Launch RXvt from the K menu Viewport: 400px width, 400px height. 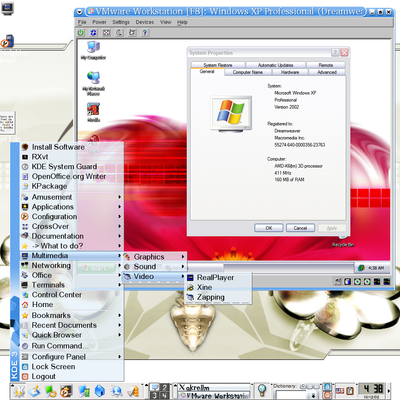pos(72,156)
